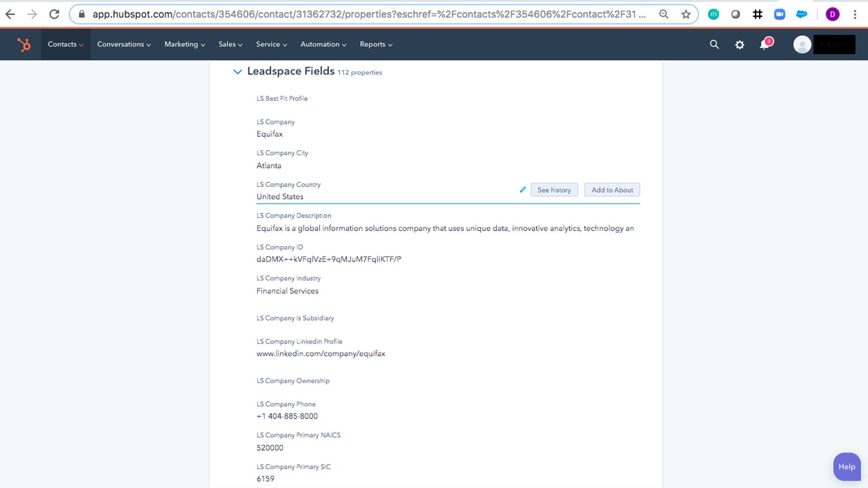This screenshot has width=868, height=488.
Task: Click the HubSpot sprocket logo
Action: click(24, 44)
